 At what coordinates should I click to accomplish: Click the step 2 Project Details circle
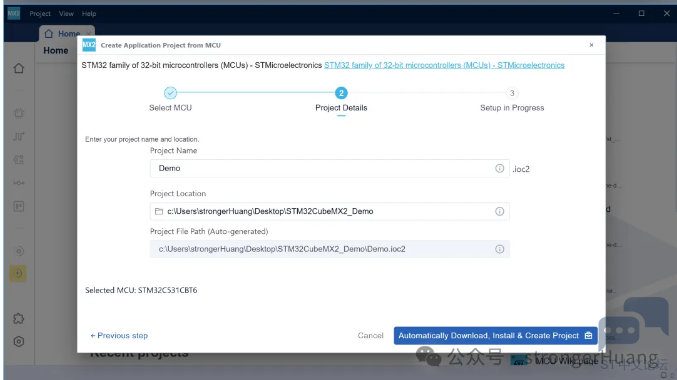(x=341, y=93)
